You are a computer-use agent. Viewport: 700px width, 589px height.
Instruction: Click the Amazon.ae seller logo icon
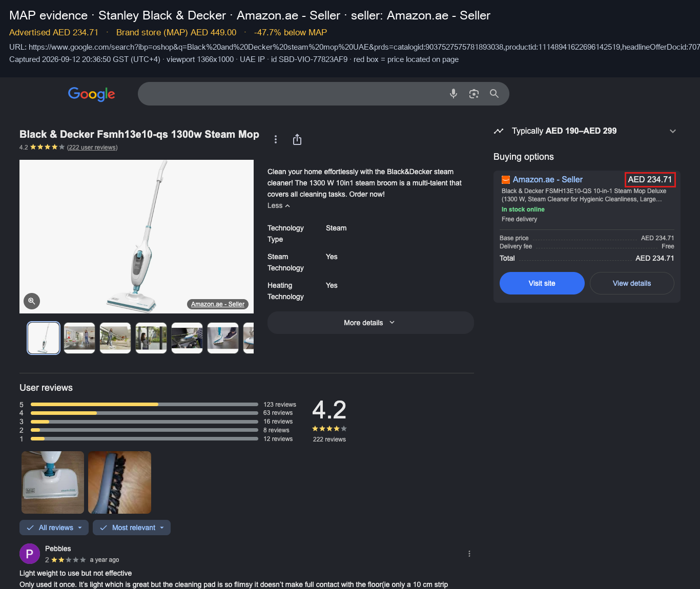tap(506, 180)
